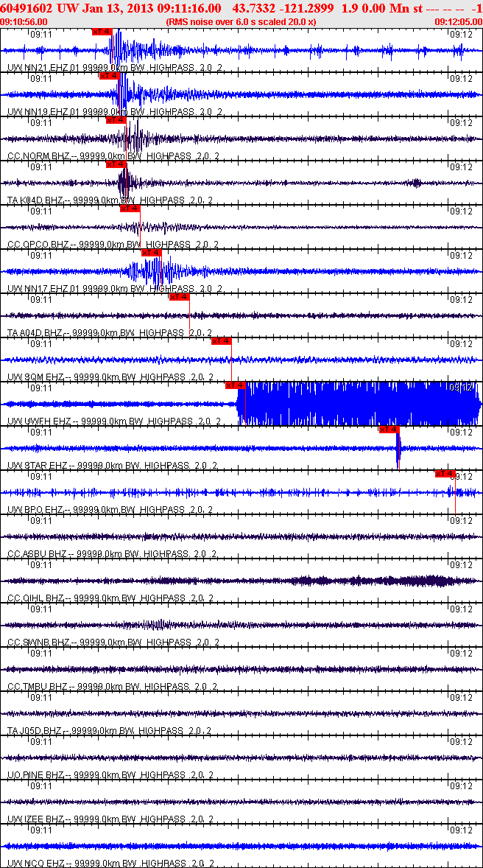Click the late burst on K04D waveform
The width and height of the screenshot is (483, 868).
[x=417, y=183]
